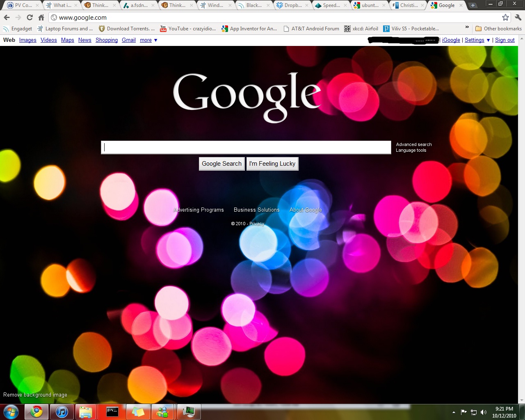
Task: Open the Maps link
Action: (68, 40)
